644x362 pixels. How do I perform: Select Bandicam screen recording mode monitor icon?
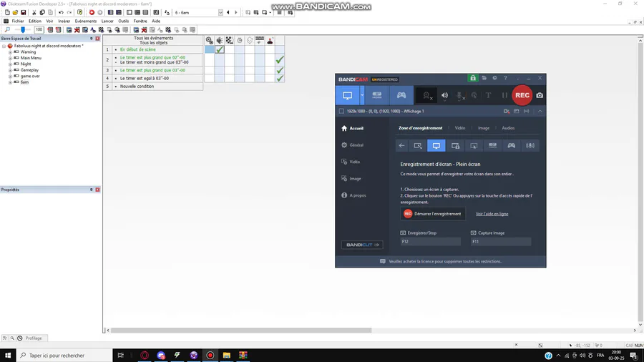348,95
